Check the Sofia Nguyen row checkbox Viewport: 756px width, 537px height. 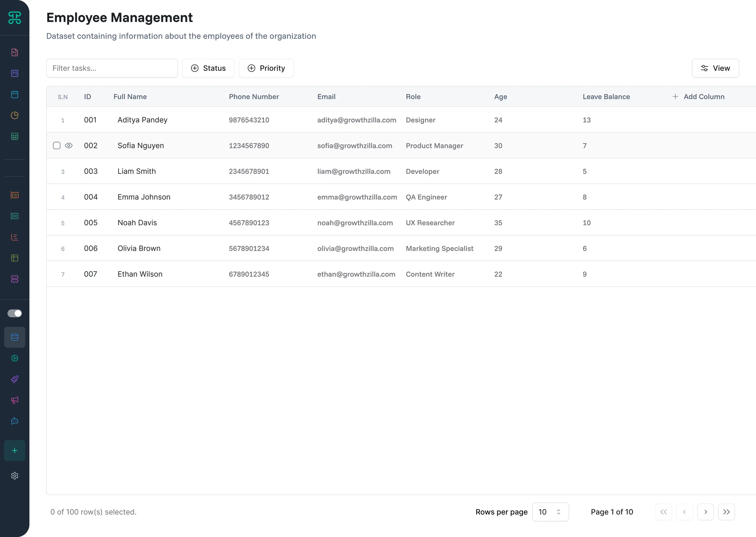57,146
